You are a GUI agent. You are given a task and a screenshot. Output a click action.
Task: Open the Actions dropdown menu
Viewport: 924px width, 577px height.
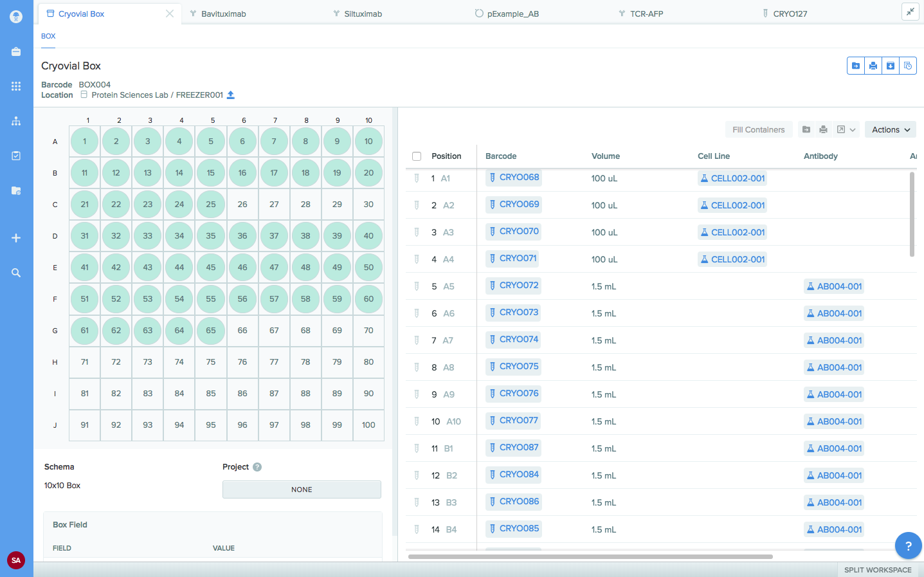(x=891, y=129)
